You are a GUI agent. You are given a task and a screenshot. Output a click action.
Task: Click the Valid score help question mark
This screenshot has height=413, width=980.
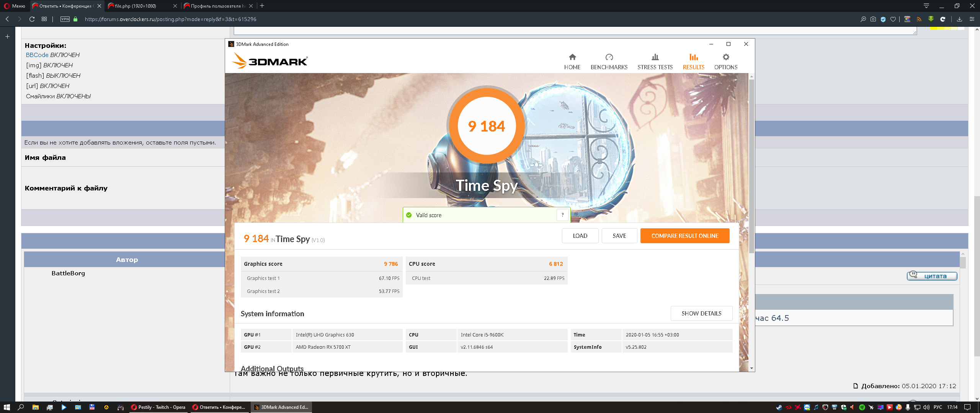[x=562, y=215]
